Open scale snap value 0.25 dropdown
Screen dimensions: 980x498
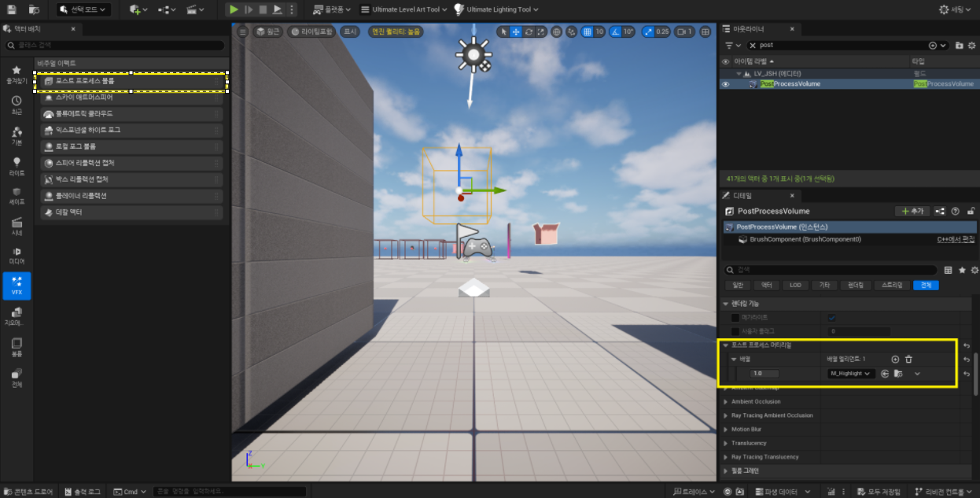click(663, 31)
